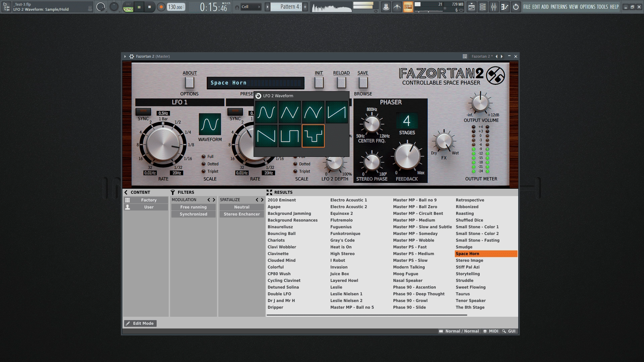
Task: Click the phaser STAGES display
Action: 407,121
